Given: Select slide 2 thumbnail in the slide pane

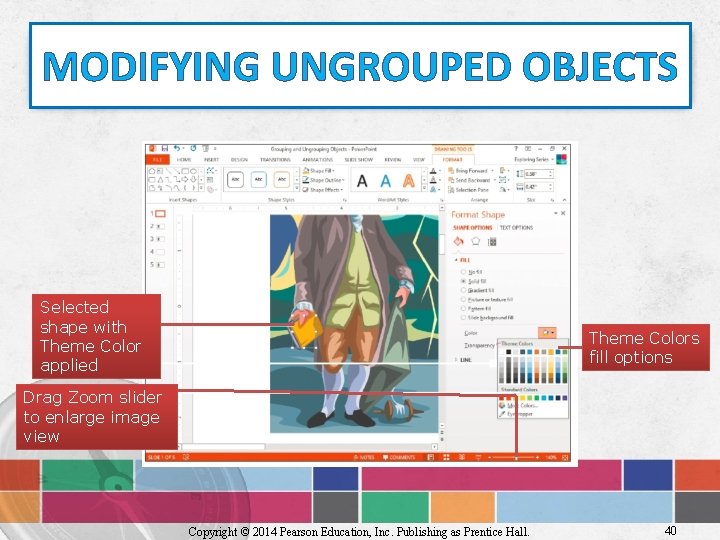Looking at the screenshot, I should 158,226.
